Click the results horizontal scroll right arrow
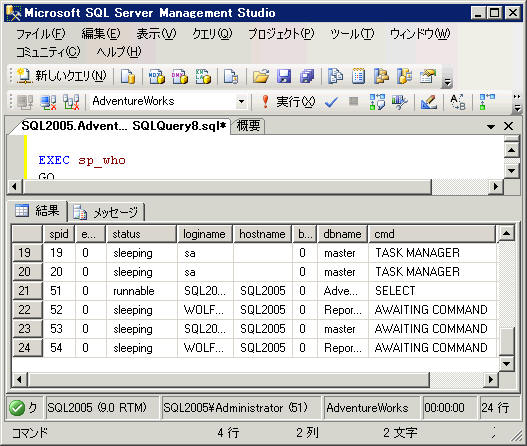The width and height of the screenshot is (527, 446). tap(491, 380)
